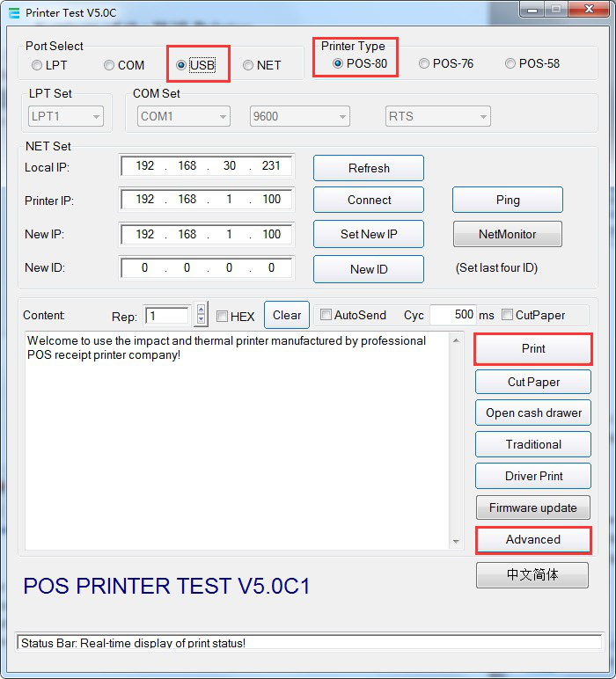Switch language with 中文简体 button
The width and height of the screenshot is (616, 679).
(532, 575)
